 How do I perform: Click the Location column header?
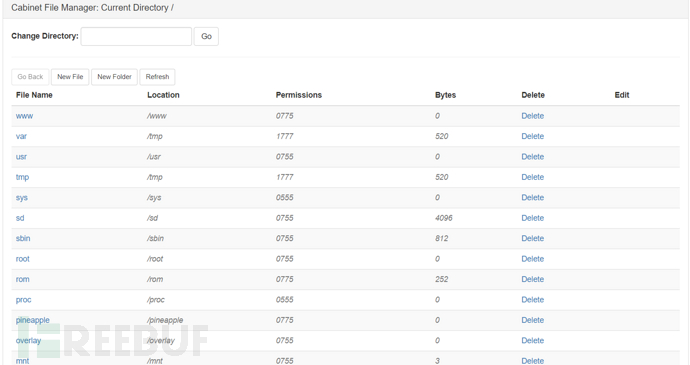pos(163,95)
